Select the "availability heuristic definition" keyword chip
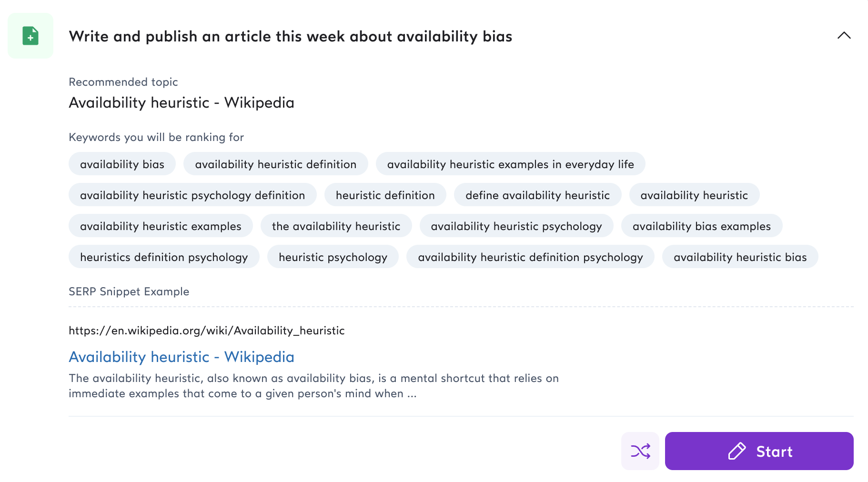The image size is (868, 482). [x=275, y=164]
